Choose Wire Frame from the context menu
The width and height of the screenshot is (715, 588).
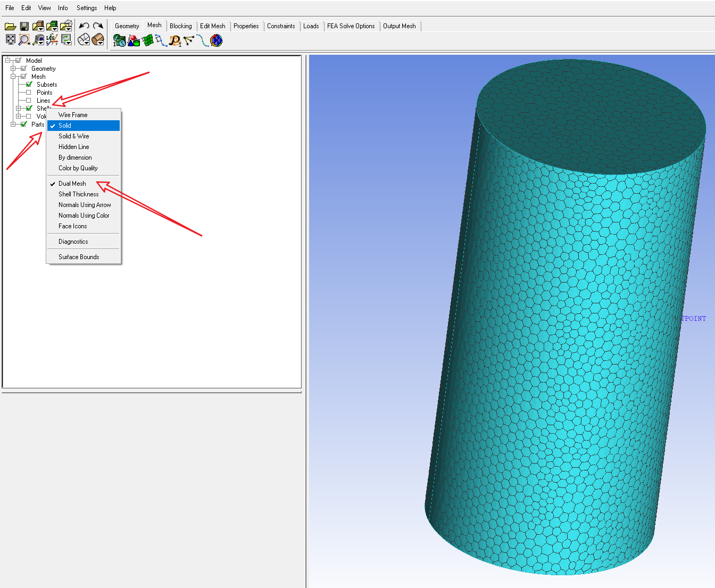[x=73, y=115]
